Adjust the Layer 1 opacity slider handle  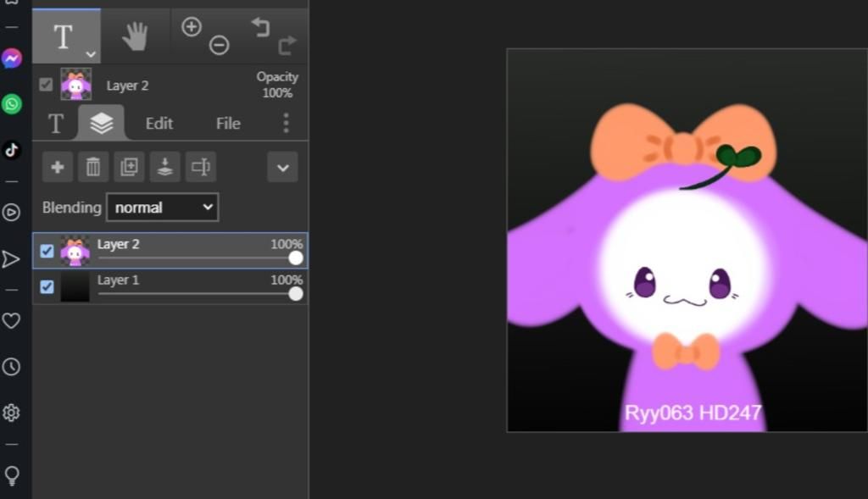pos(296,294)
